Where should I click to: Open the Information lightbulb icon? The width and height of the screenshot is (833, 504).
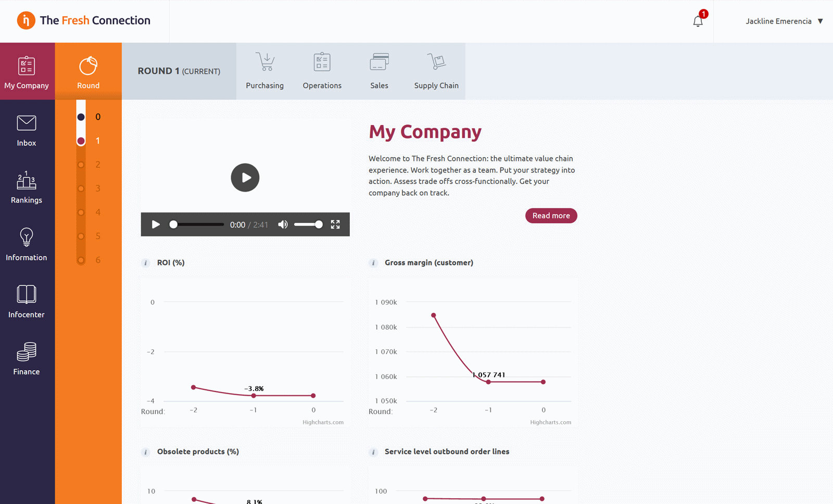click(27, 237)
